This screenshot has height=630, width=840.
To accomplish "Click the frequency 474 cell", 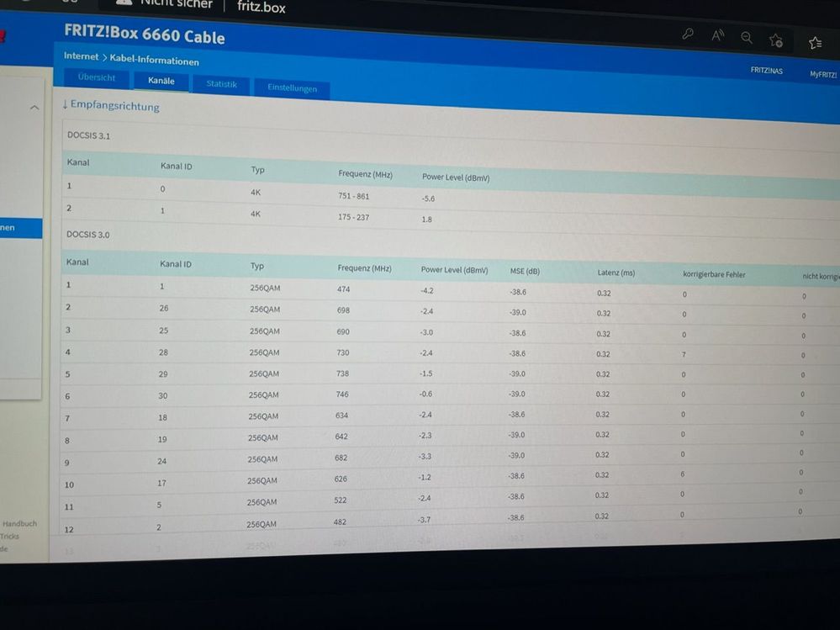I will pos(343,289).
